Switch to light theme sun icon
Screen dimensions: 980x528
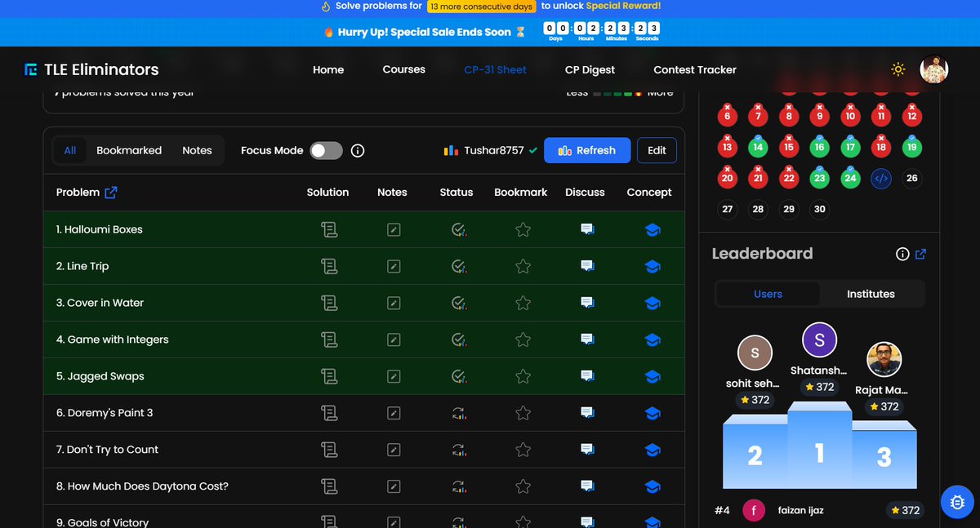tap(898, 69)
